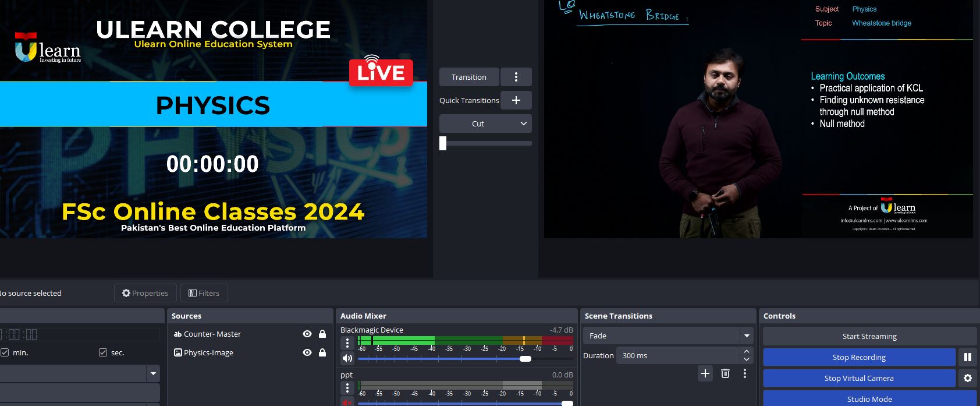Hide the Counter- Master source

[x=307, y=334]
